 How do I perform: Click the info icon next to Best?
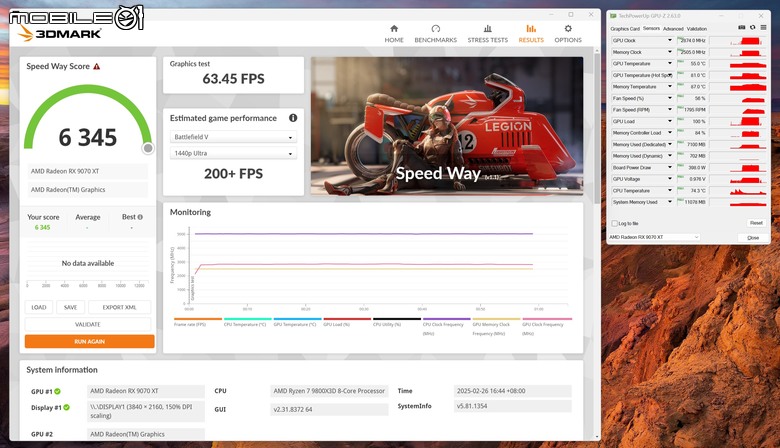click(x=140, y=217)
